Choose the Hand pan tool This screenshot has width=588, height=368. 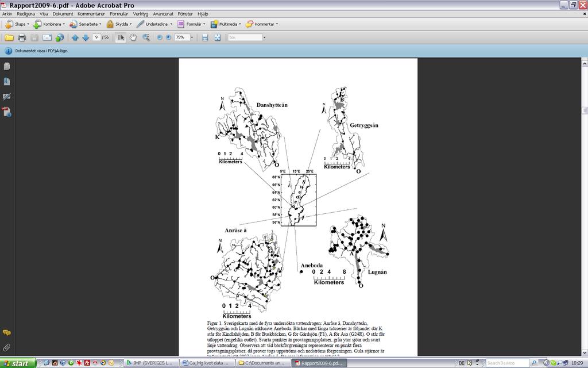pos(133,37)
